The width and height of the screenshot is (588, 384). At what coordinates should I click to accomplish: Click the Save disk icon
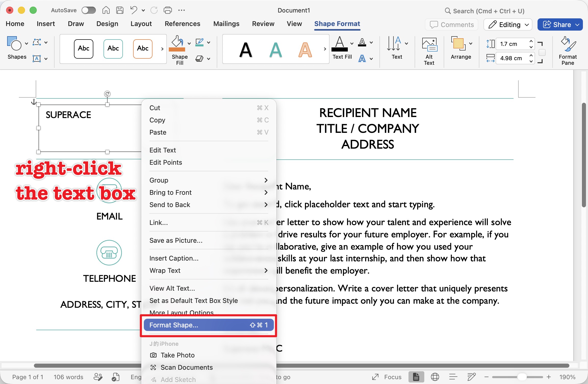tap(120, 10)
